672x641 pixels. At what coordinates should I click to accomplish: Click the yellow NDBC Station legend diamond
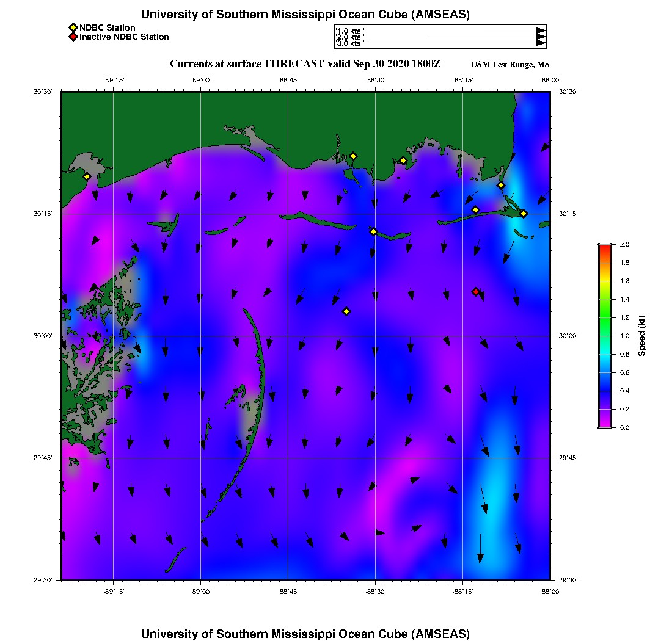click(73, 27)
